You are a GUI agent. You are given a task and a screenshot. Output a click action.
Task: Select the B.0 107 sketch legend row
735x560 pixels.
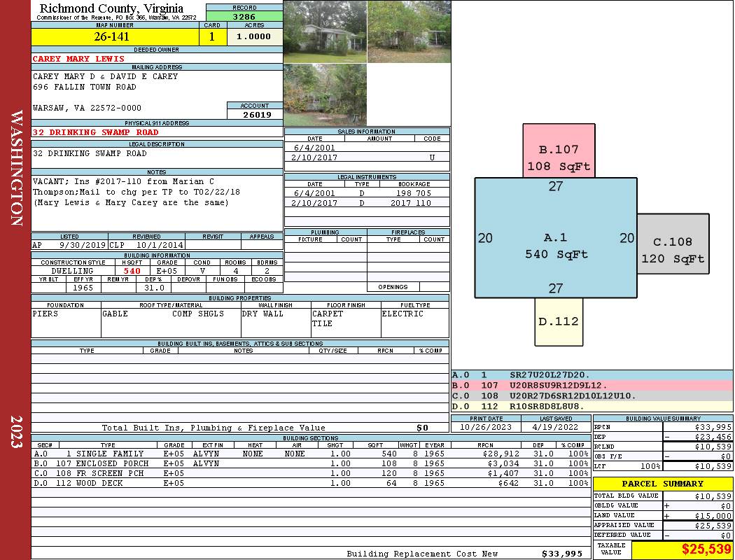(x=591, y=386)
